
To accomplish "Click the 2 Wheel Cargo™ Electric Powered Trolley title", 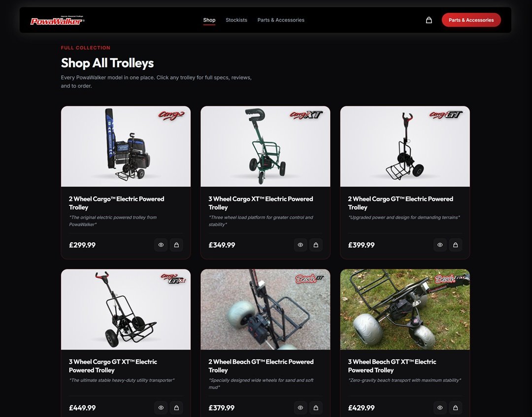I will coord(116,203).
